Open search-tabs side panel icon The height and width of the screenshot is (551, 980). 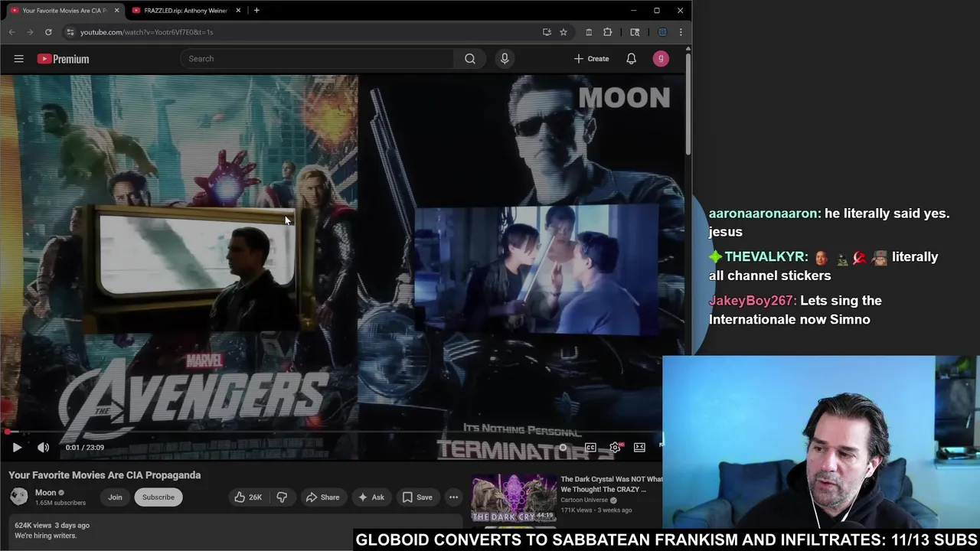coord(635,32)
